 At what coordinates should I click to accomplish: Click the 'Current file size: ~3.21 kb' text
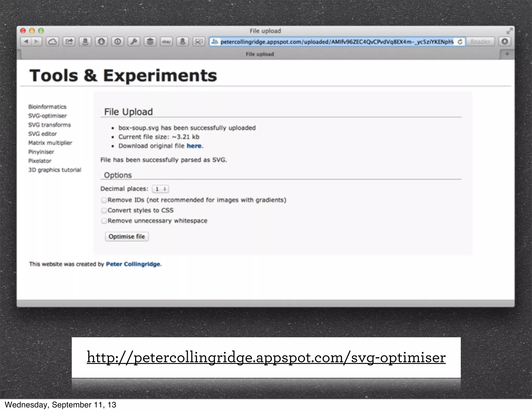point(159,137)
